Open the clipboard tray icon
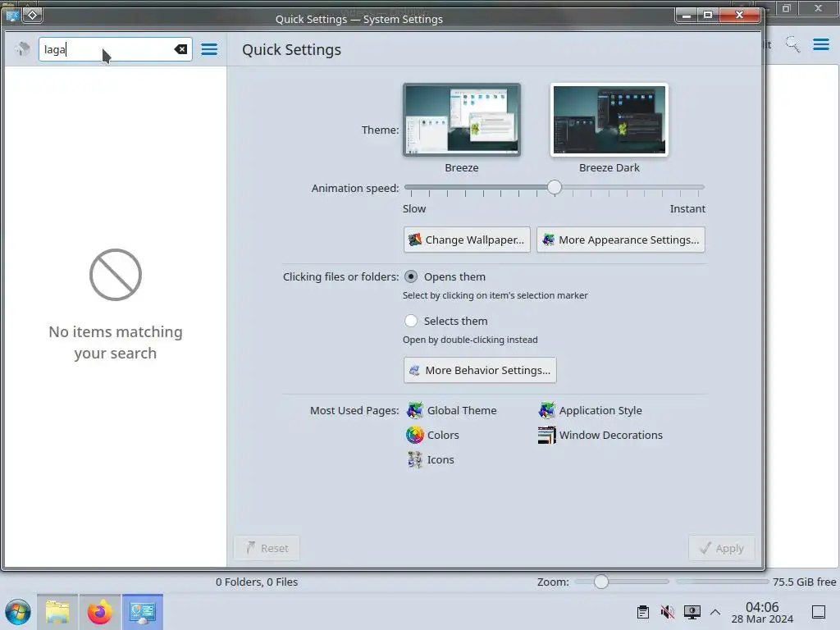Screen dimensions: 840x630 point(643,612)
